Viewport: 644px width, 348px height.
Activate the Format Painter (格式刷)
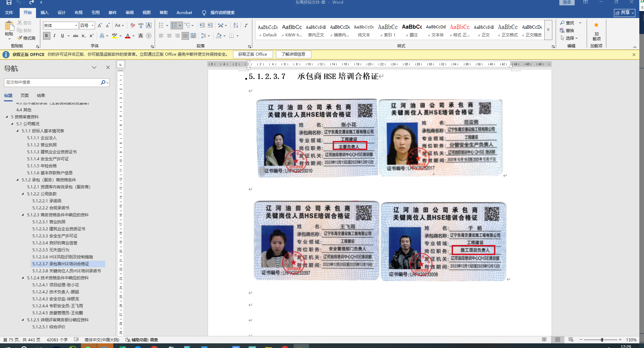click(x=26, y=38)
